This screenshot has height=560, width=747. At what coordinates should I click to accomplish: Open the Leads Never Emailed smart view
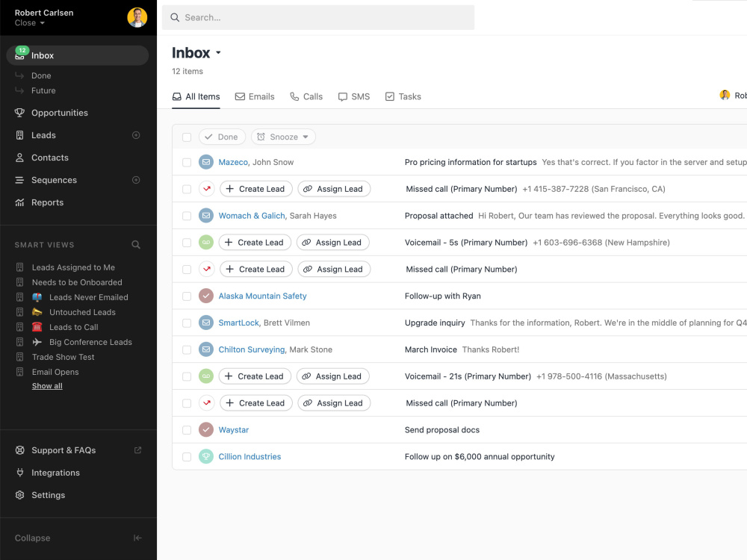pyautogui.click(x=89, y=297)
